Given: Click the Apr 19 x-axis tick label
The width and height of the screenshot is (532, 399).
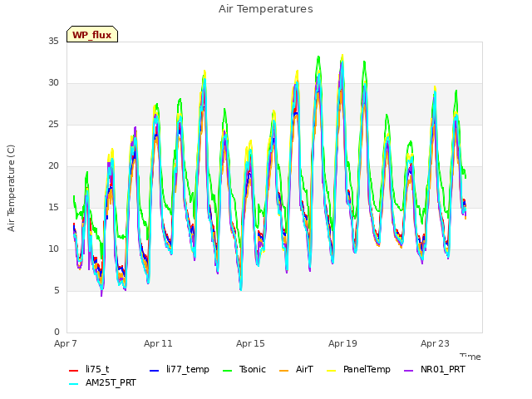Looking at the screenshot, I should (x=342, y=343).
